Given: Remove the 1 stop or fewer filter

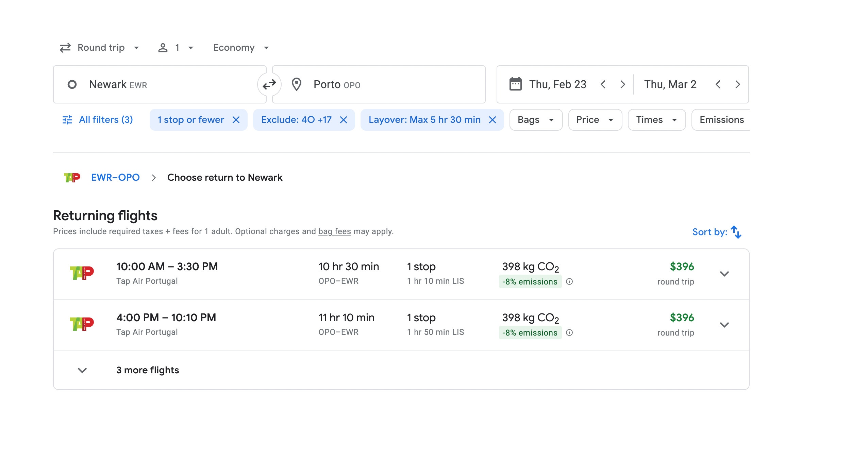Looking at the screenshot, I should (x=236, y=120).
